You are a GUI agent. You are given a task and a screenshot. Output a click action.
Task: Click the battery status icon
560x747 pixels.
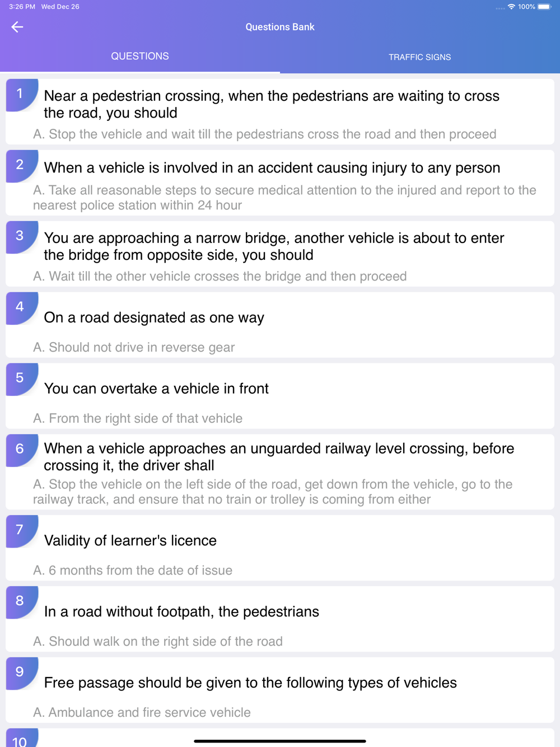click(544, 7)
